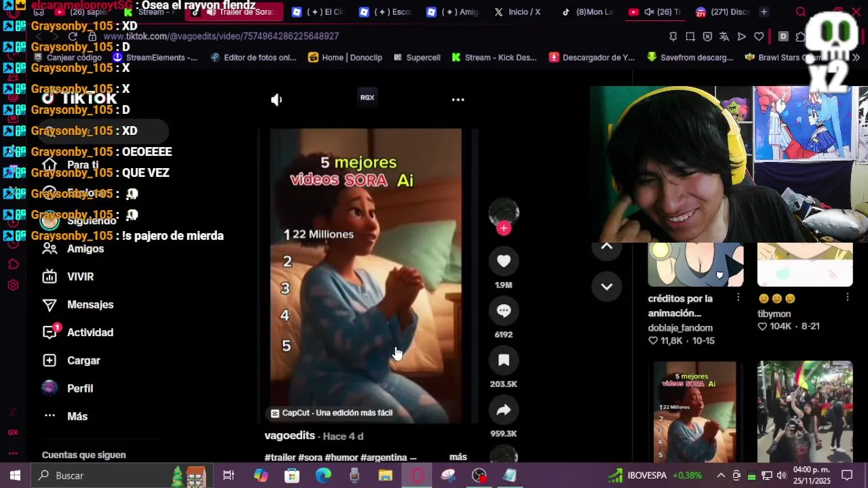Click the player arrow icon in toolbar
Viewport: 868px width, 488px height.
(742, 37)
